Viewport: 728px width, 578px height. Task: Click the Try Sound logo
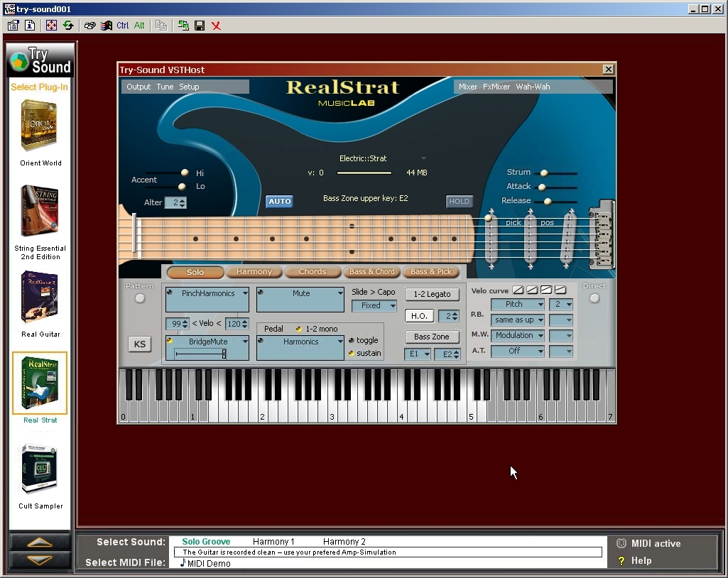coord(40,60)
